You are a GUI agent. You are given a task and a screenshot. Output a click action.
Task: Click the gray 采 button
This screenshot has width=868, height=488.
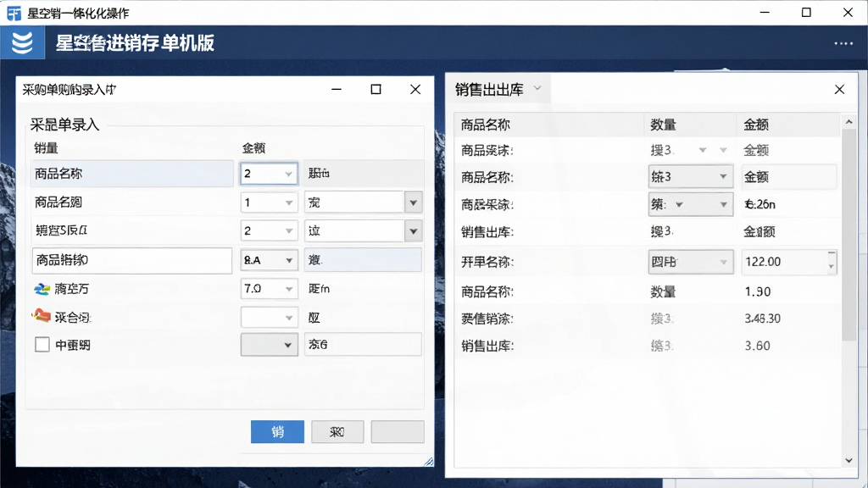[337, 431]
